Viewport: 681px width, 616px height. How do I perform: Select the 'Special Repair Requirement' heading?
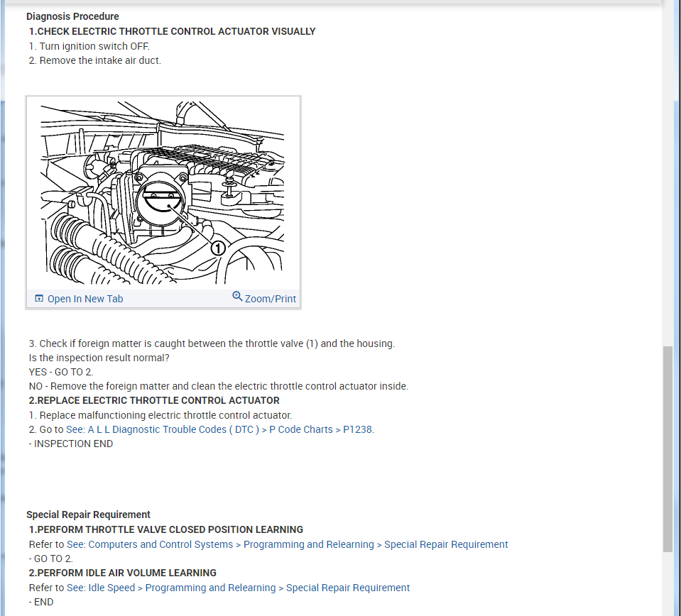88,515
